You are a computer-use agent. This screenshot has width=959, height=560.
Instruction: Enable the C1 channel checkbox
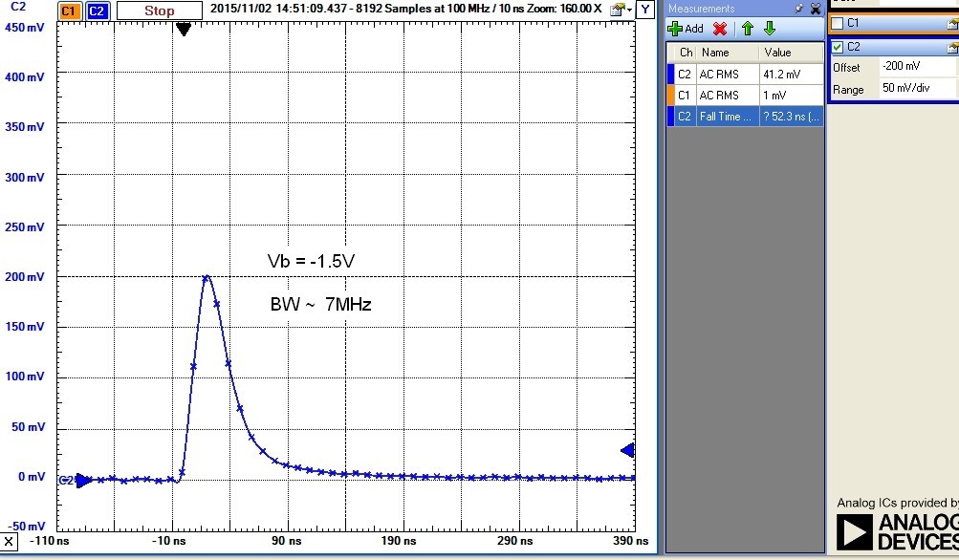pos(838,22)
